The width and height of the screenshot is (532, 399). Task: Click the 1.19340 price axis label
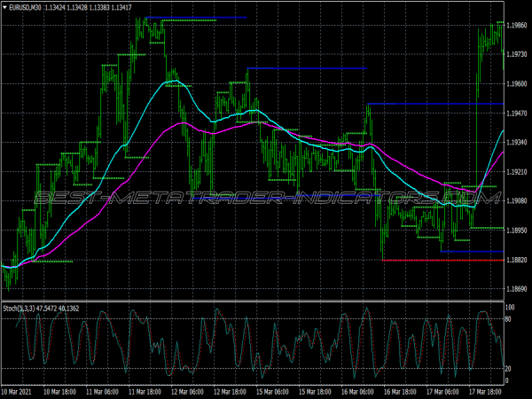tap(517, 143)
